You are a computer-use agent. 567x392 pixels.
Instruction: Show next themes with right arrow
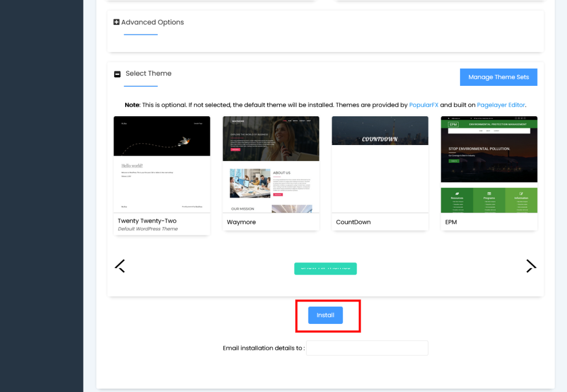point(531,266)
